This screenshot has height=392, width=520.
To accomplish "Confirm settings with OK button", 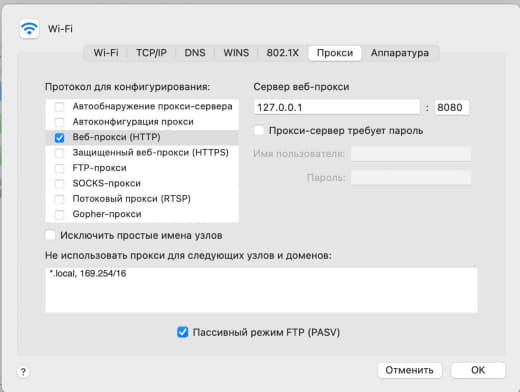I will [478, 370].
